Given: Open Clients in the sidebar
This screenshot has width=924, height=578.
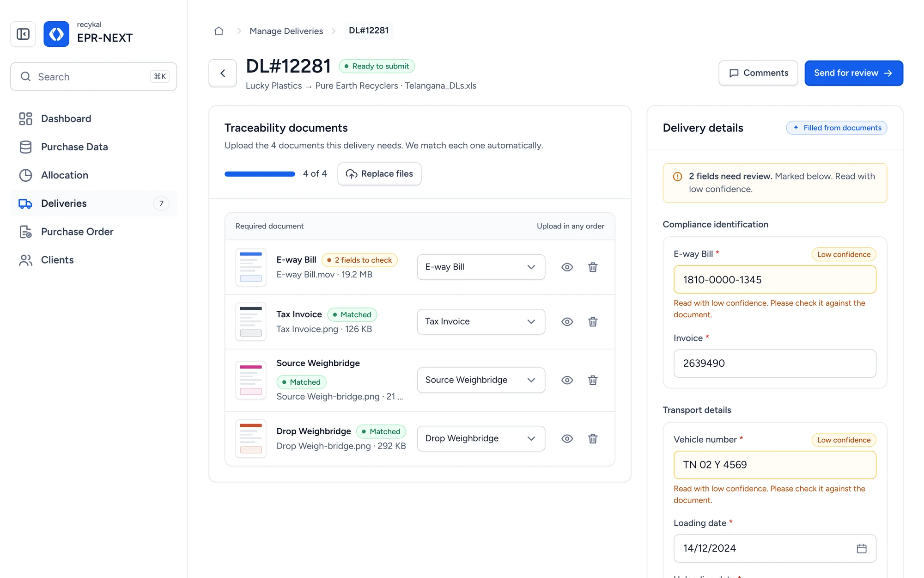Looking at the screenshot, I should click(94, 260).
